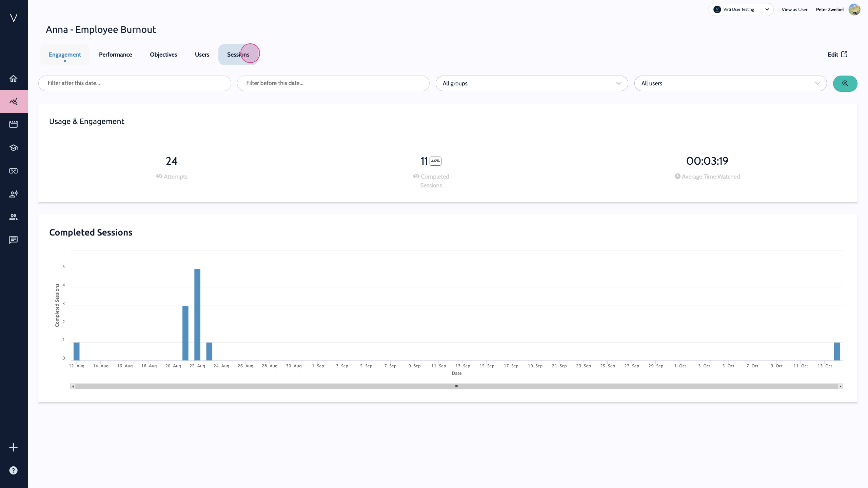Open the Home icon in sidebar
Image resolution: width=868 pixels, height=488 pixels.
pos(14,79)
